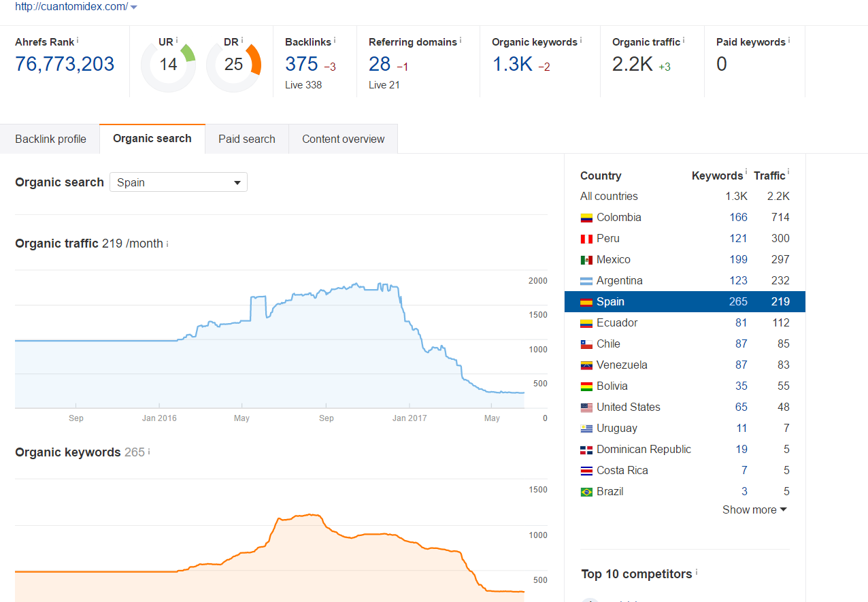This screenshot has height=602, width=868.
Task: Open the Organic search country dropdown
Action: click(178, 182)
